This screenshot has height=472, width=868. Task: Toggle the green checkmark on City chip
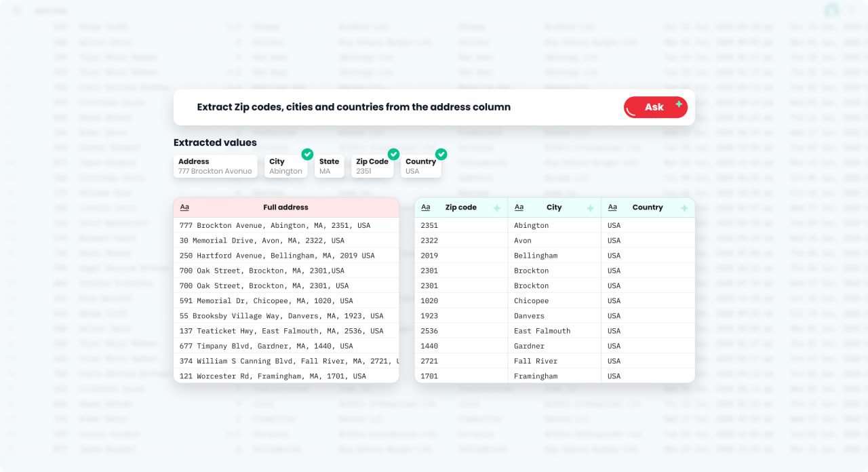pyautogui.click(x=307, y=154)
